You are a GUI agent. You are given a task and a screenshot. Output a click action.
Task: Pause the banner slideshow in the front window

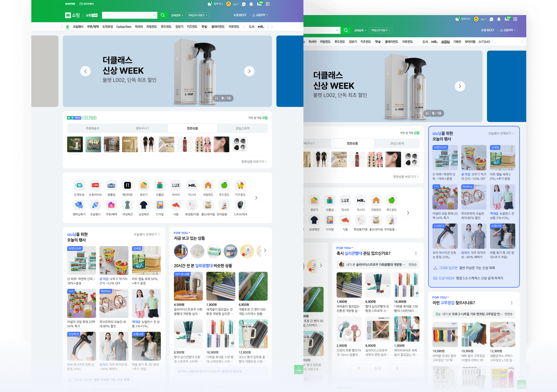click(217, 98)
